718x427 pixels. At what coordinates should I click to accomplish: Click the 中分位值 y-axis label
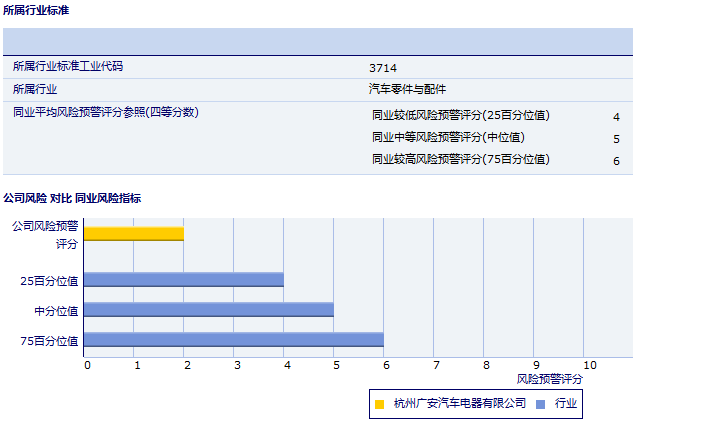(57, 311)
